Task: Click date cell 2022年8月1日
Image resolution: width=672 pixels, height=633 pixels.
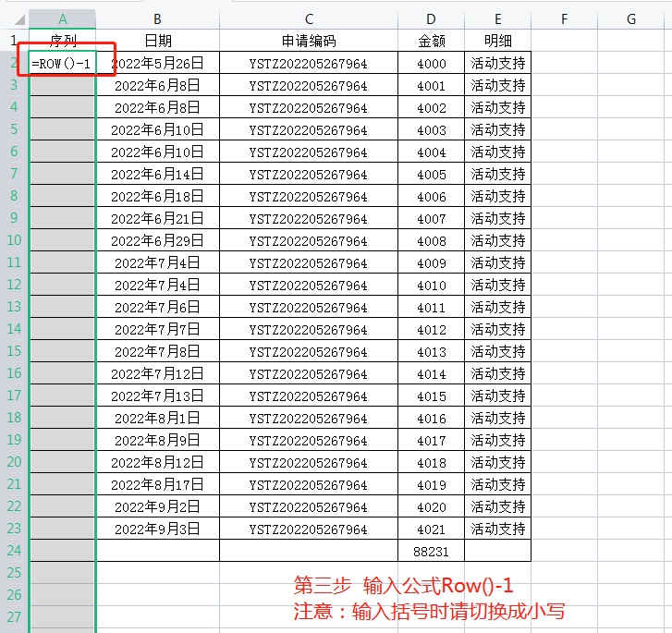Action: pyautogui.click(x=158, y=418)
